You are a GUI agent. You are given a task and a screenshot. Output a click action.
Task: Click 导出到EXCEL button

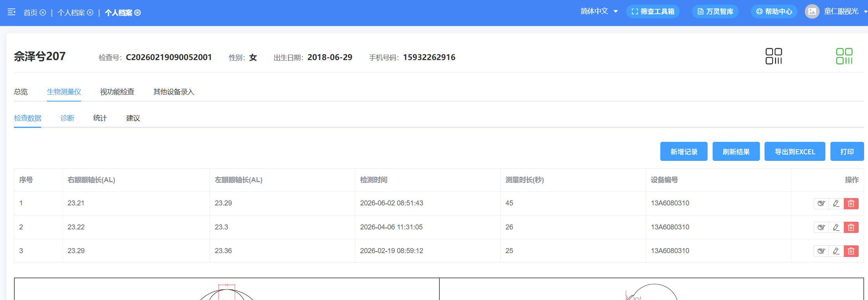[x=795, y=151]
